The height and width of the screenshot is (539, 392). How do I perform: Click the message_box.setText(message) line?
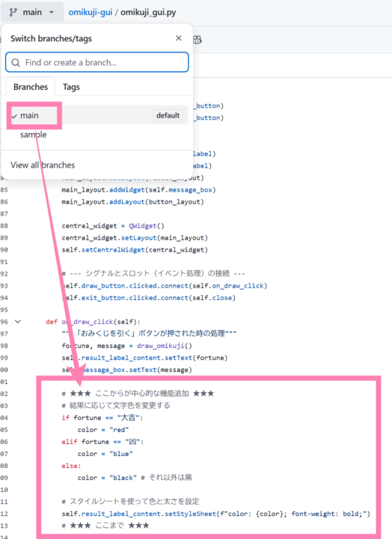126,370
